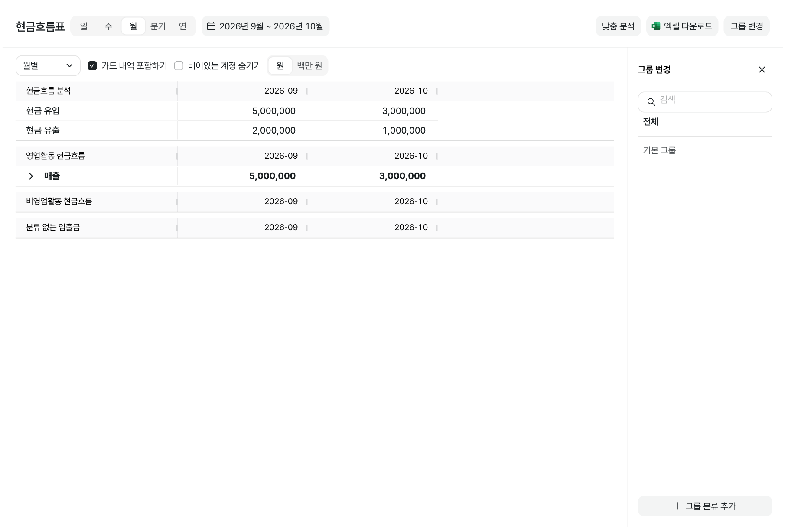Viewport: 788px width, 532px height.
Task: Open the 월별 dropdown
Action: 48,65
